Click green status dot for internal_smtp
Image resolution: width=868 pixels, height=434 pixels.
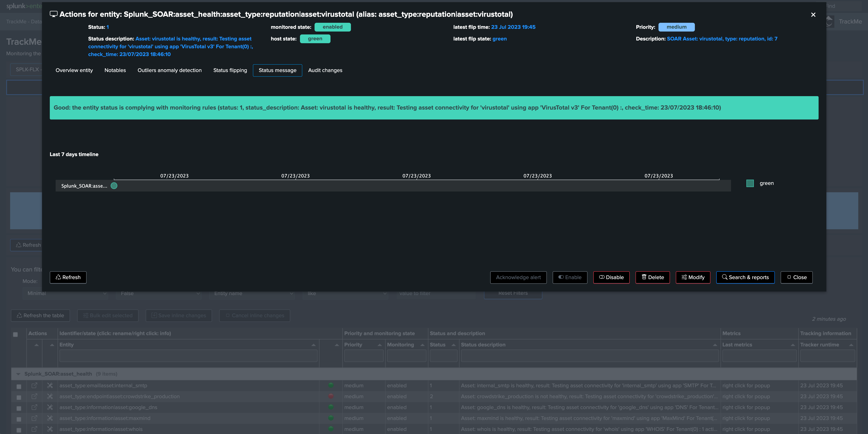[x=331, y=385]
